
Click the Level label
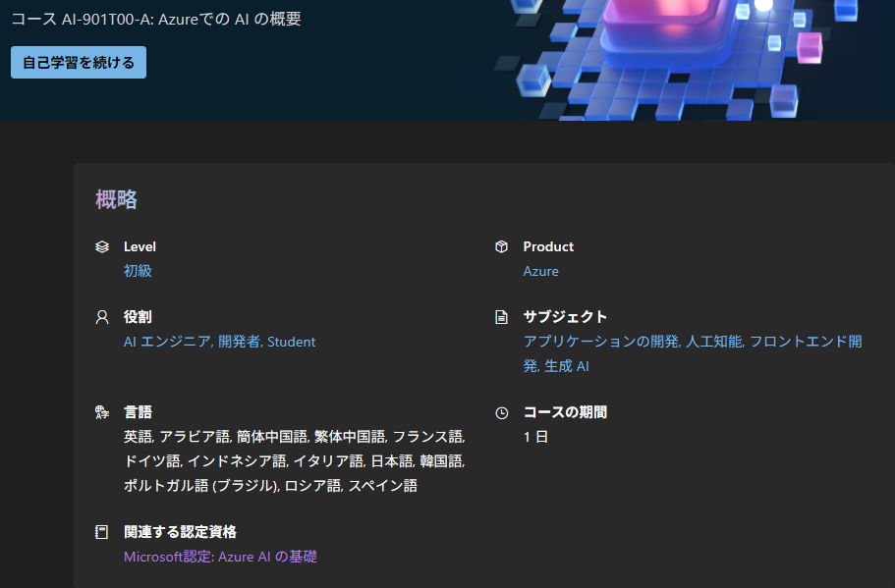[140, 246]
